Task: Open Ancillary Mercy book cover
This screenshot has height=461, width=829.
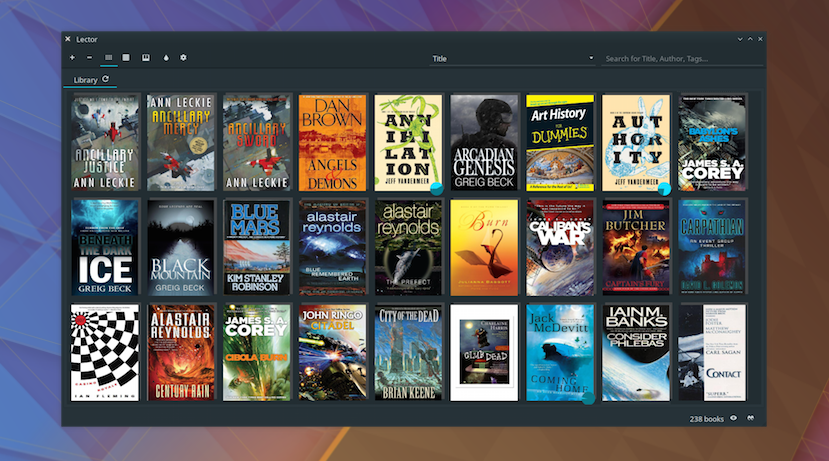Action: pyautogui.click(x=181, y=143)
